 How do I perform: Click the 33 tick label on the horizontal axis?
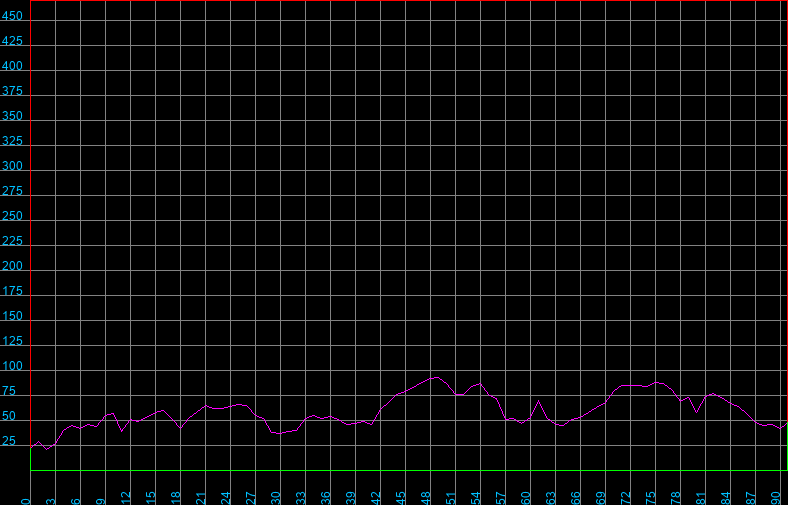pos(301,498)
